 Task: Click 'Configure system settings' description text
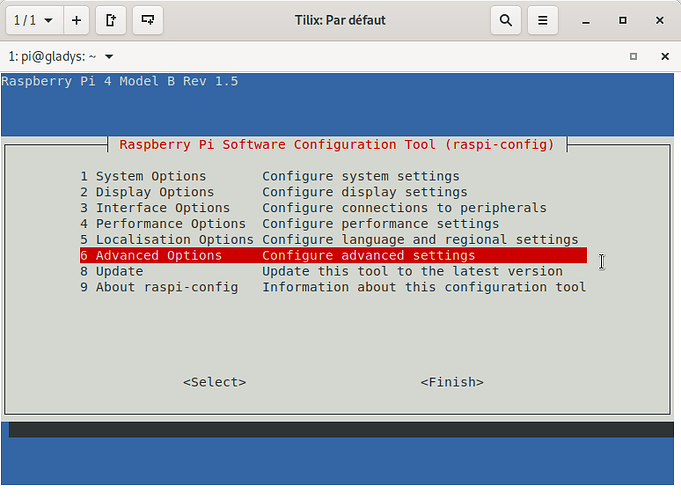point(361,176)
